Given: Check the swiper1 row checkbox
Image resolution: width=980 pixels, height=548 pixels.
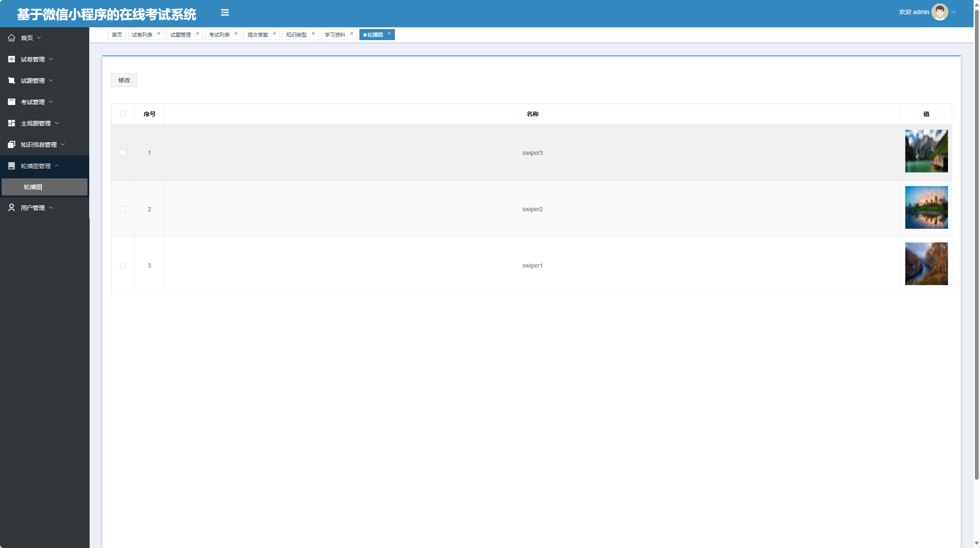Looking at the screenshot, I should (x=123, y=265).
